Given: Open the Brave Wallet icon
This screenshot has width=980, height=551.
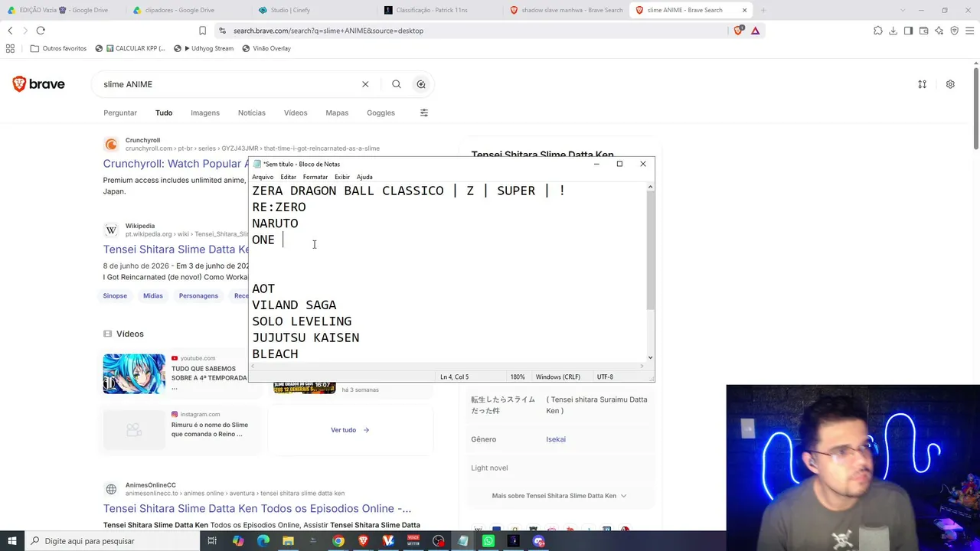Looking at the screenshot, I should (923, 31).
